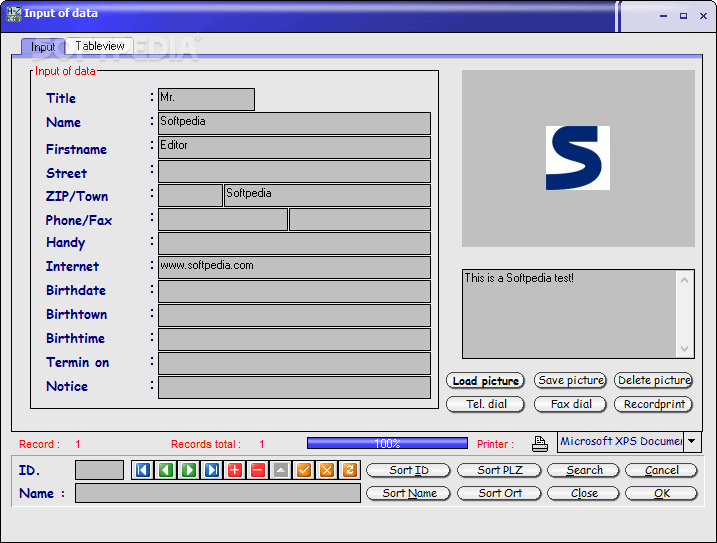The image size is (717, 543).
Task: Click the empty Birthdate field
Action: point(294,291)
